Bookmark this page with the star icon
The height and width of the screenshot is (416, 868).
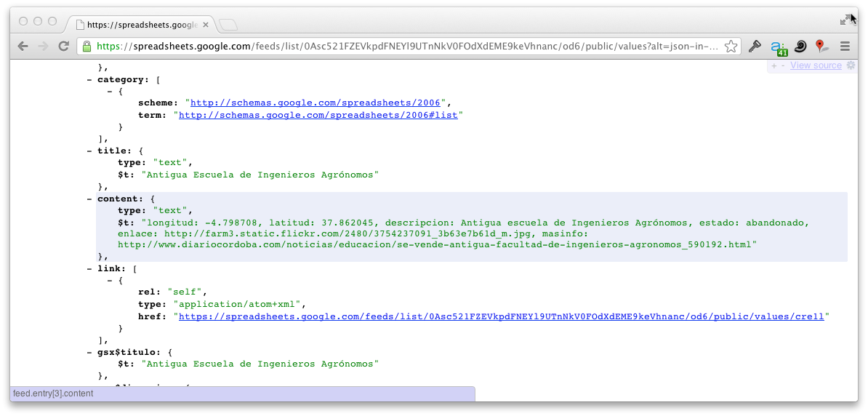pos(731,47)
